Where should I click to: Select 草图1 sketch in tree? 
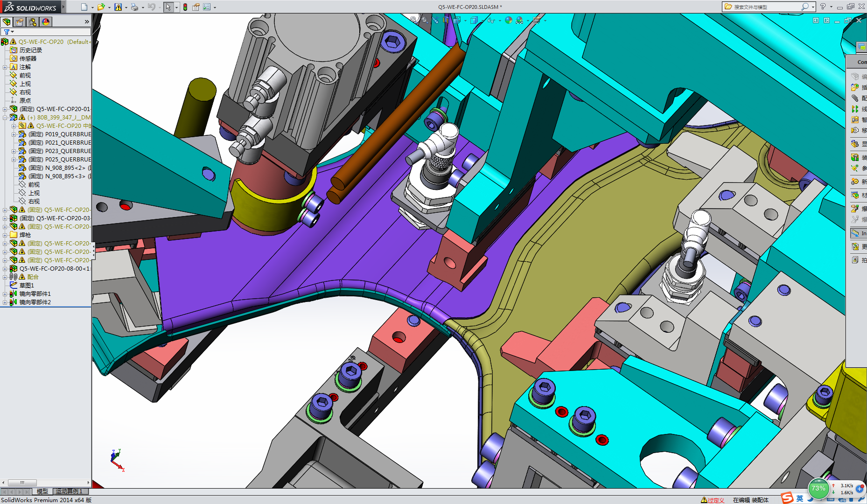click(x=27, y=286)
